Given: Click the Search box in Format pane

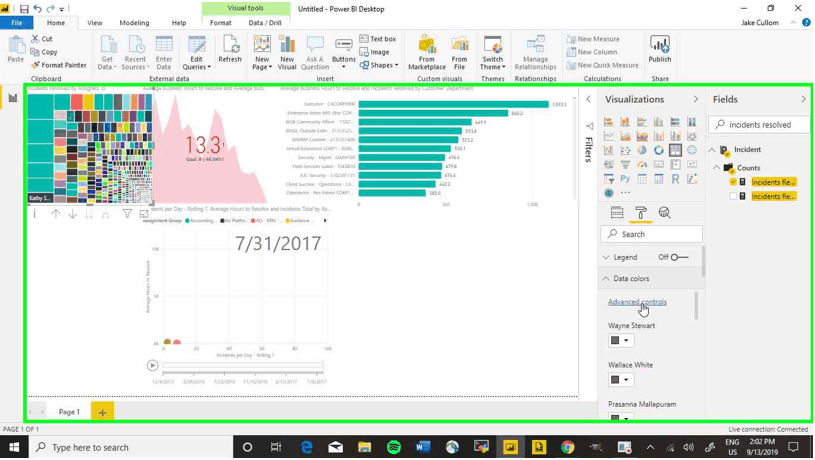Looking at the screenshot, I should 651,234.
